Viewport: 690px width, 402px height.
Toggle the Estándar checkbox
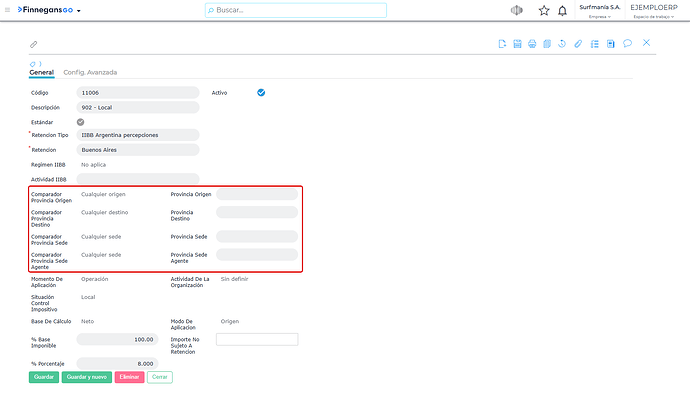coord(81,122)
